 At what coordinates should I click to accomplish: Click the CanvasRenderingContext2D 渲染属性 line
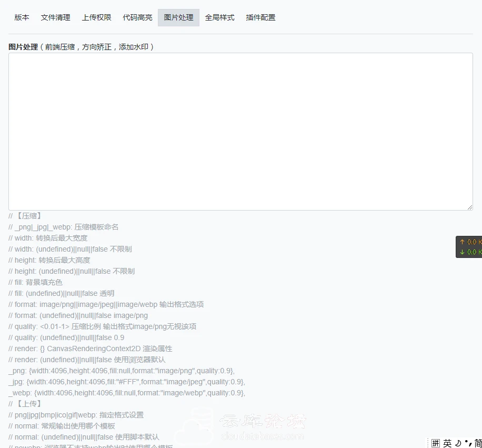[91, 349]
